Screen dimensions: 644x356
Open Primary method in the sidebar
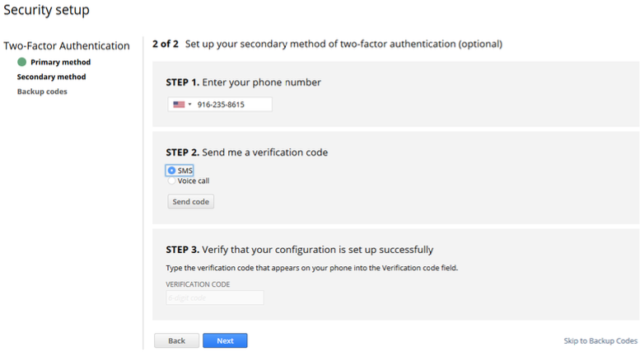tap(60, 62)
